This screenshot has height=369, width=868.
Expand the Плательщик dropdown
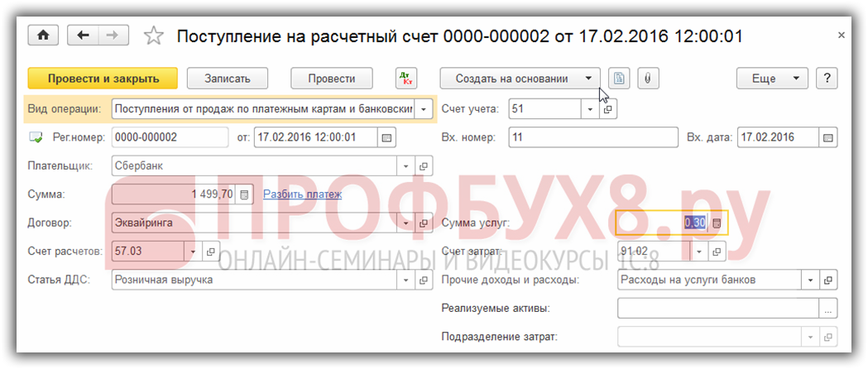(405, 166)
